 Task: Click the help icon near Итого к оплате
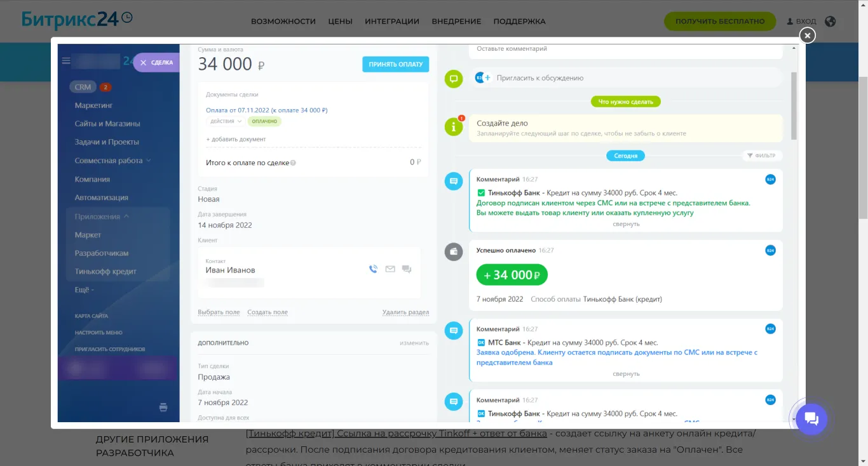pyautogui.click(x=293, y=163)
